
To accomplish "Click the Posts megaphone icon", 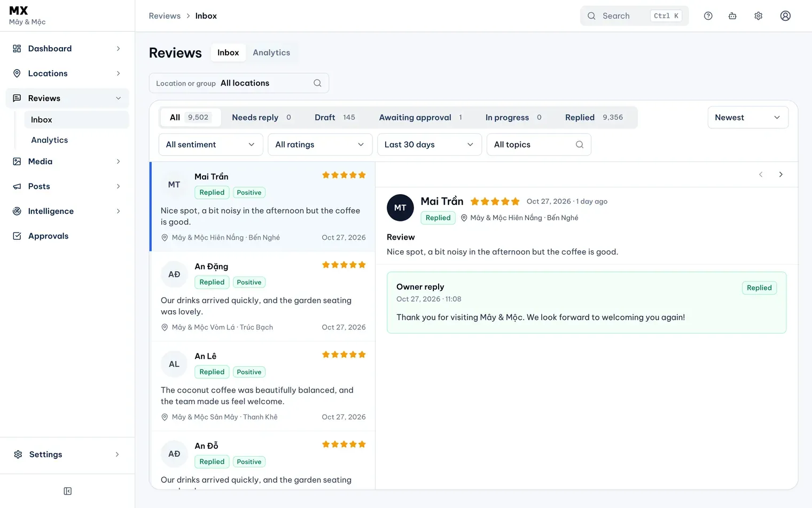I will point(17,186).
